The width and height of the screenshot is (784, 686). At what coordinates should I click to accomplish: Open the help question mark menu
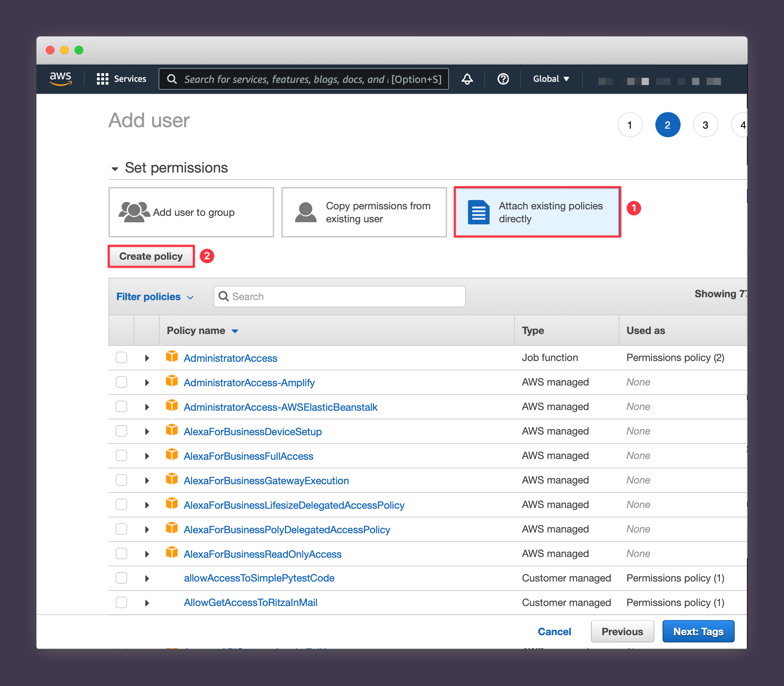(503, 79)
